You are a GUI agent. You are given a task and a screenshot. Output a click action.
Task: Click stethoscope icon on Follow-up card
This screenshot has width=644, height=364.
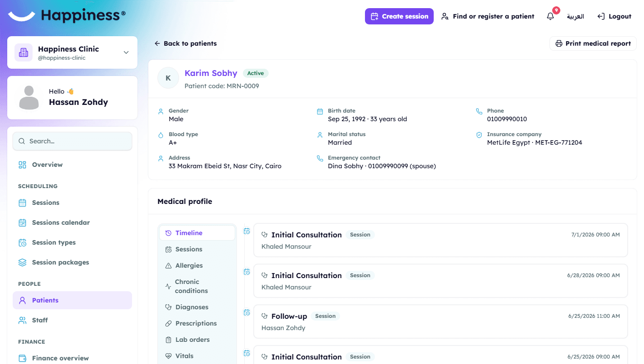click(265, 316)
